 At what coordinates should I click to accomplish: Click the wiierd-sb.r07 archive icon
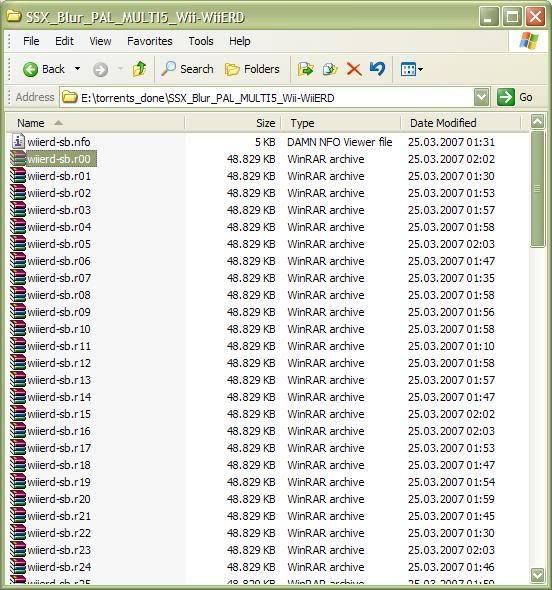[x=18, y=278]
